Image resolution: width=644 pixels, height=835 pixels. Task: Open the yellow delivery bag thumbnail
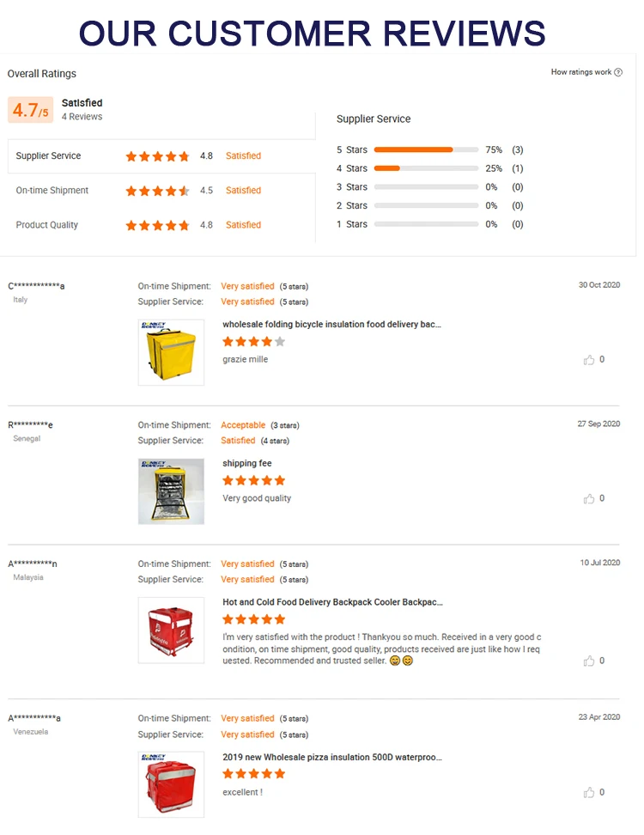pyautogui.click(x=171, y=352)
